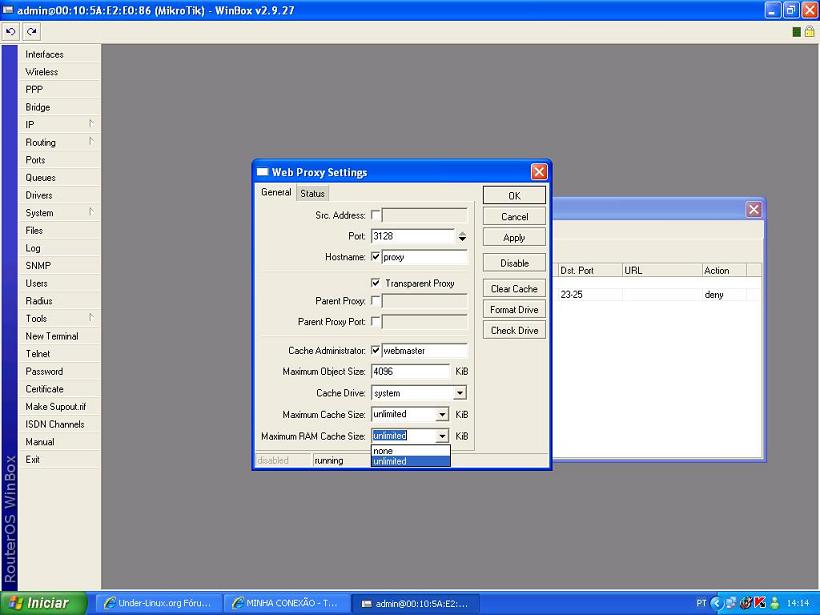This screenshot has height=615, width=820.
Task: Select 'unlimited' in the RAM cache list
Action: [x=411, y=461]
